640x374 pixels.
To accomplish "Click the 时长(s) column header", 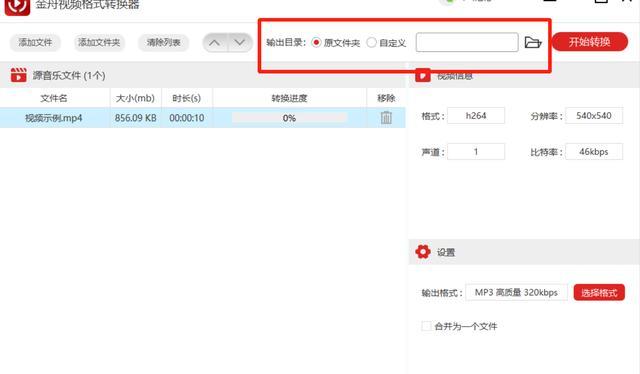I will coord(187,98).
